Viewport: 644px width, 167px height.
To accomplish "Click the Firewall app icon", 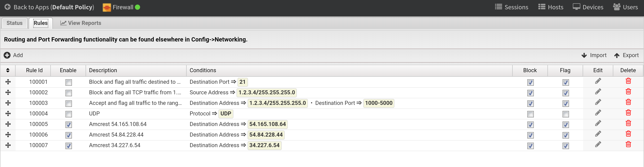I will [107, 7].
